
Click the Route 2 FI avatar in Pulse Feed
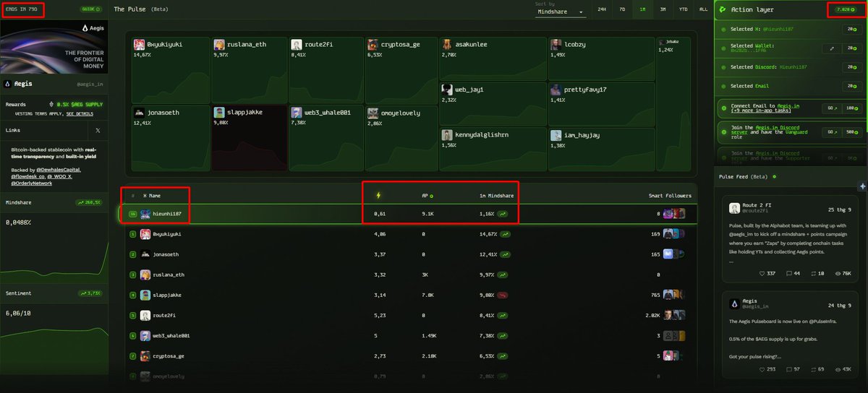[x=734, y=208]
